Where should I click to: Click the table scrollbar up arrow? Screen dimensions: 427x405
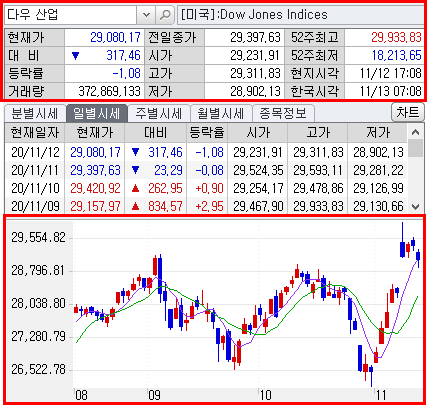[415, 132]
